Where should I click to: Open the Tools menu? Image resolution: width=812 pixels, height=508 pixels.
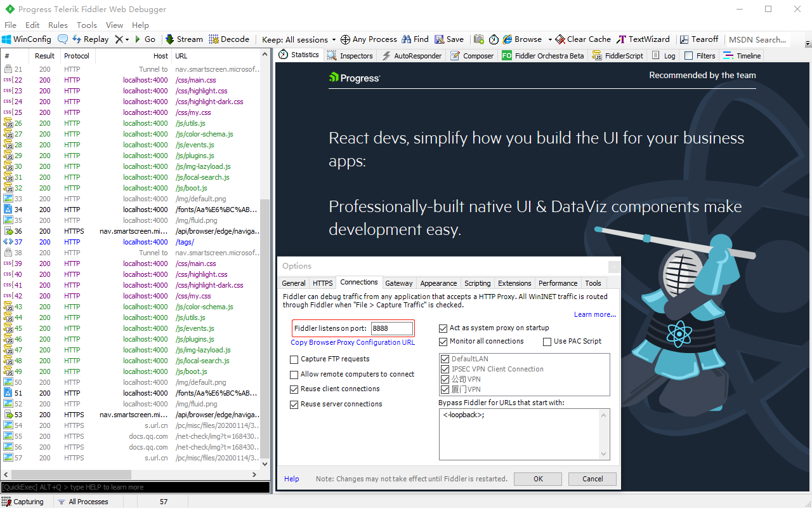(x=87, y=25)
